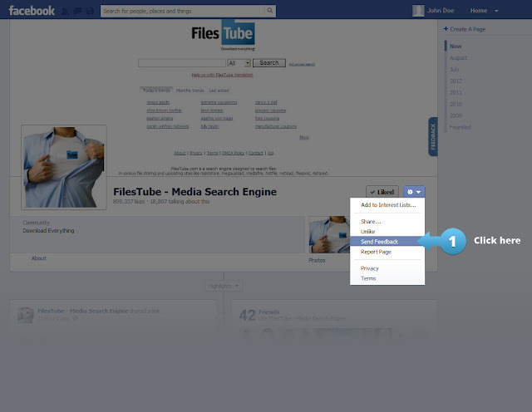Click the FilesTube page title
The width and height of the screenshot is (532, 412).
[195, 192]
